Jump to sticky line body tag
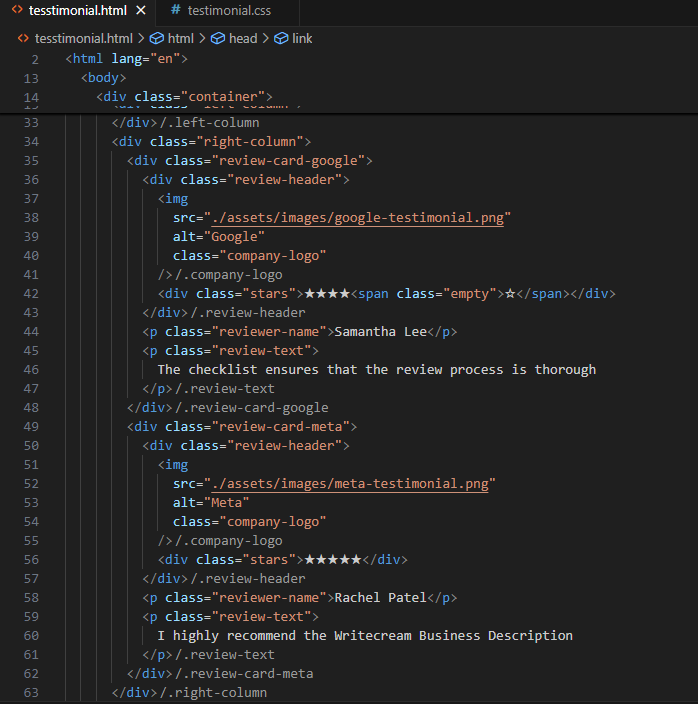This screenshot has height=704, width=698. 104,78
